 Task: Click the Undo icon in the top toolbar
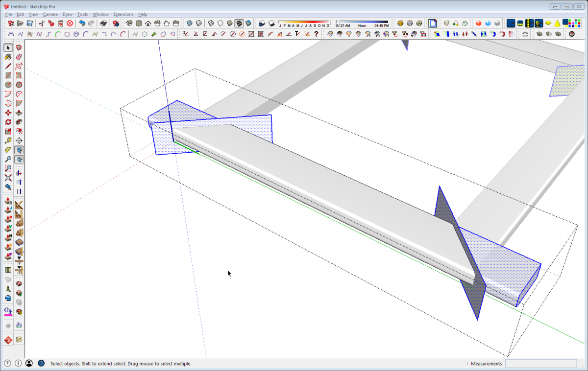(82, 23)
